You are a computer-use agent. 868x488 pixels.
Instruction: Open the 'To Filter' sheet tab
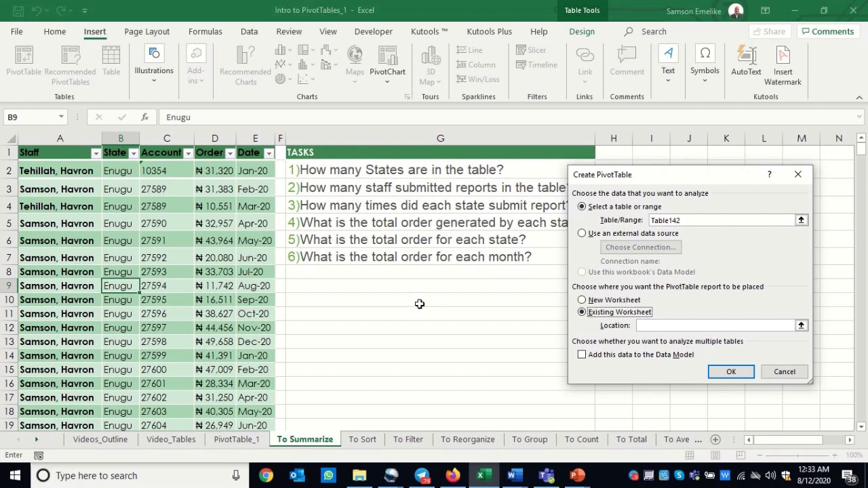[x=408, y=439]
